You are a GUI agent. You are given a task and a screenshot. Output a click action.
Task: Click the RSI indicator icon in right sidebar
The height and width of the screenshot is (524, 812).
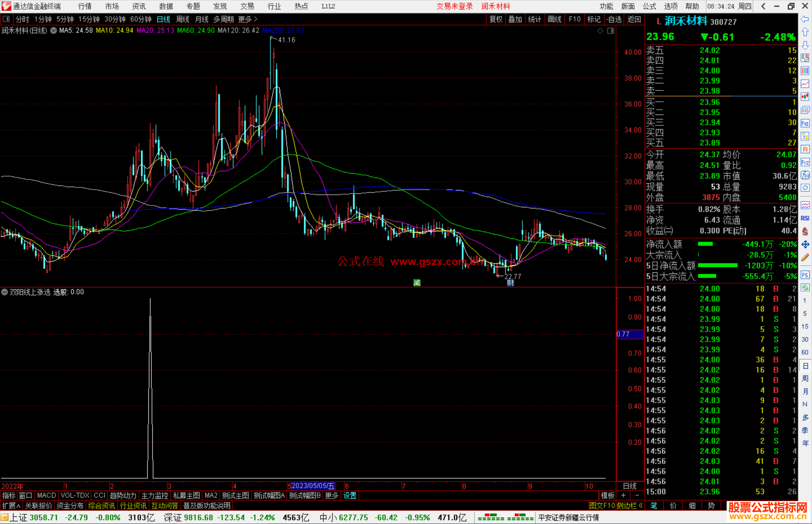805,218
